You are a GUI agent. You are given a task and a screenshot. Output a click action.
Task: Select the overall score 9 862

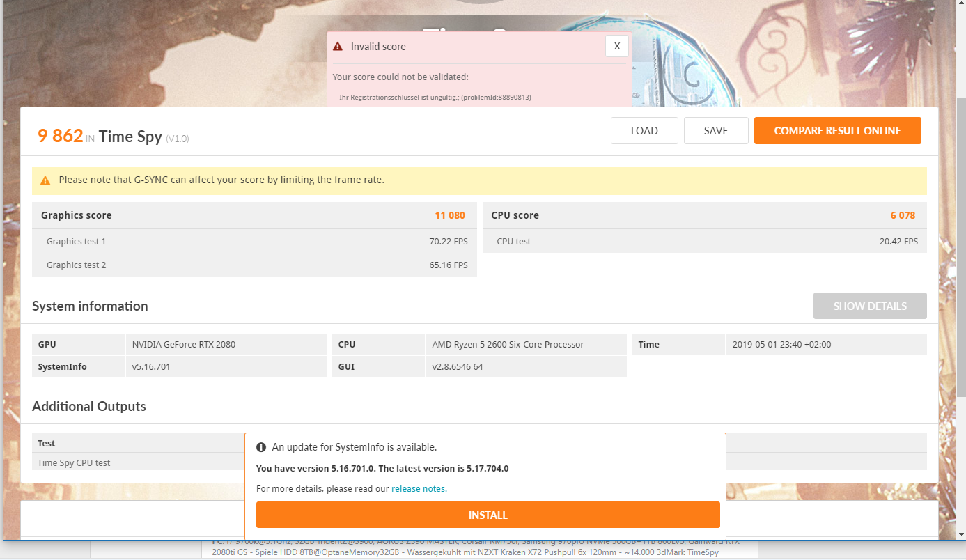point(61,136)
